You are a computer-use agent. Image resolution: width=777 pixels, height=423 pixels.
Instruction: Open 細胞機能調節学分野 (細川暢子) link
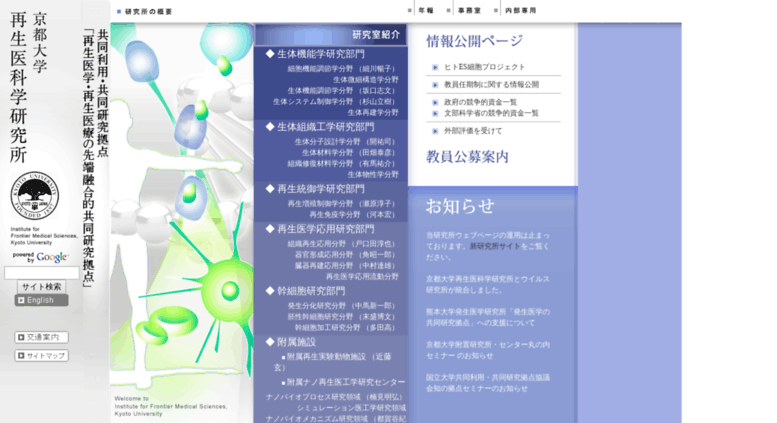pyautogui.click(x=342, y=69)
